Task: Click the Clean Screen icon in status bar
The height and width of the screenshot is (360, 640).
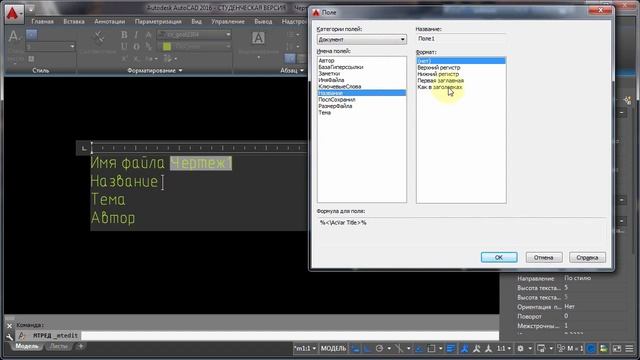Action: point(617,349)
